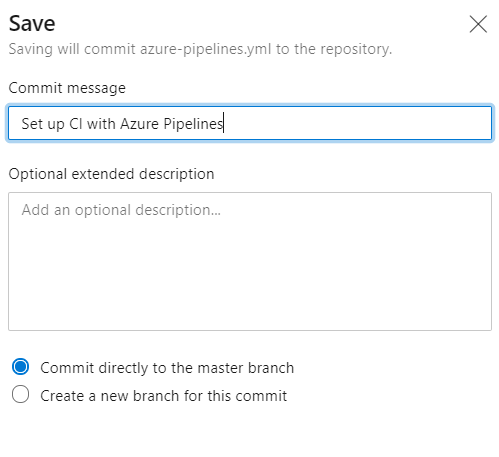Focus the Commit message input field
The image size is (499, 457).
[250, 123]
